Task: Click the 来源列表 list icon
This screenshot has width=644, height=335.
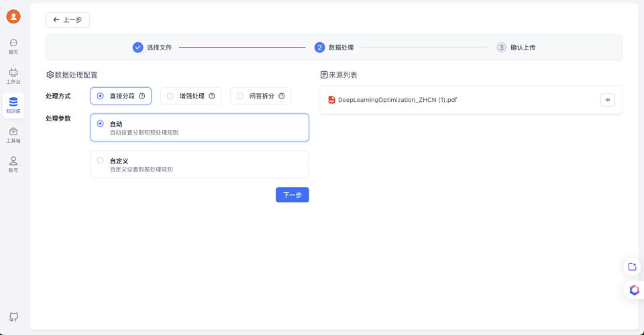Action: point(324,75)
